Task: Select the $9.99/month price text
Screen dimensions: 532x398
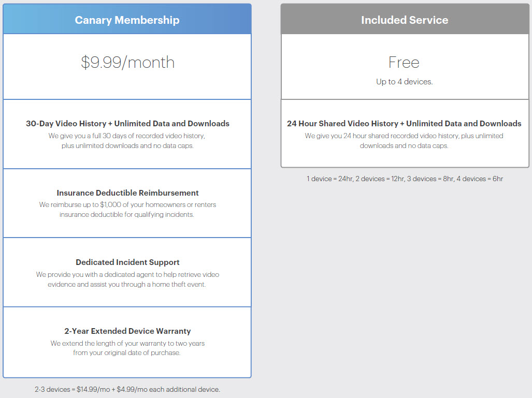Action: pyautogui.click(x=127, y=63)
